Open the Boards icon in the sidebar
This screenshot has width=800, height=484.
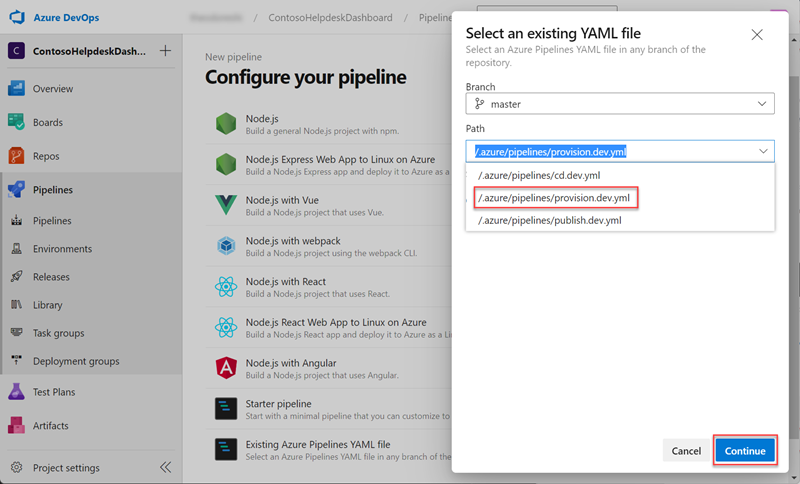point(16,122)
